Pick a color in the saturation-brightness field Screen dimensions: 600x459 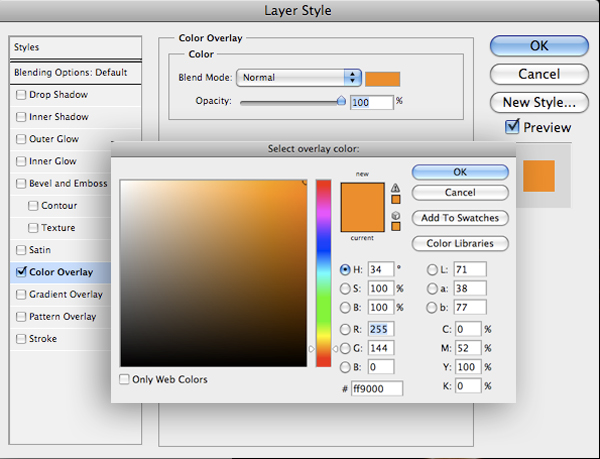pos(214,273)
